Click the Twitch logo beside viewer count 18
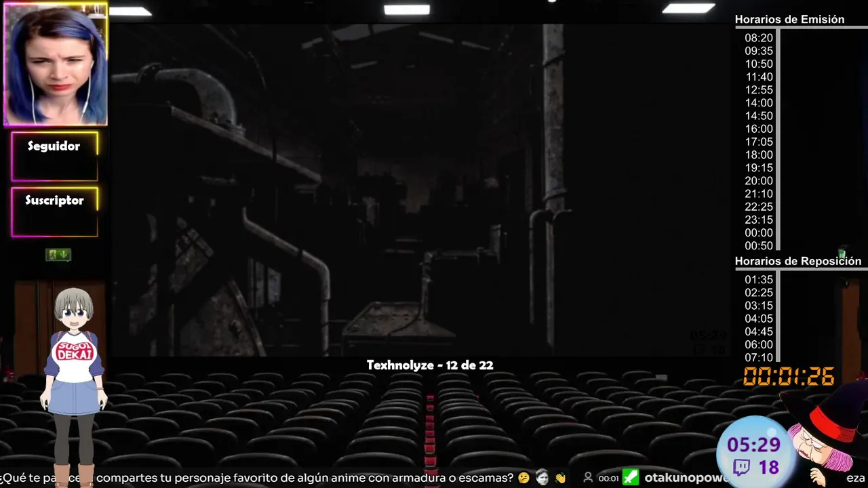 click(x=741, y=467)
